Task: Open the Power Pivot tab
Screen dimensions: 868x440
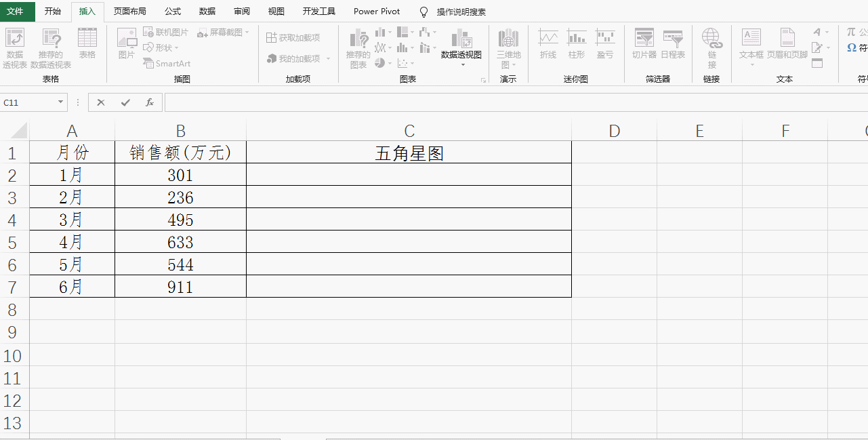Action: point(376,12)
